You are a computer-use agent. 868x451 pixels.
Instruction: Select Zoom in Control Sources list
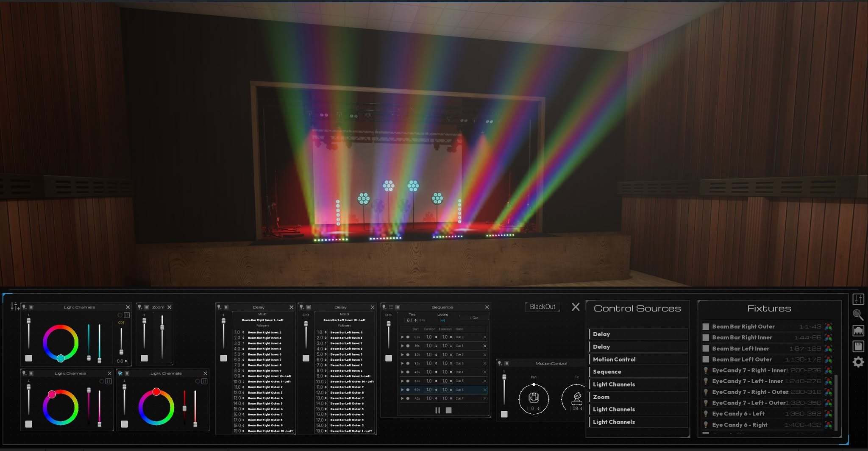coord(638,397)
